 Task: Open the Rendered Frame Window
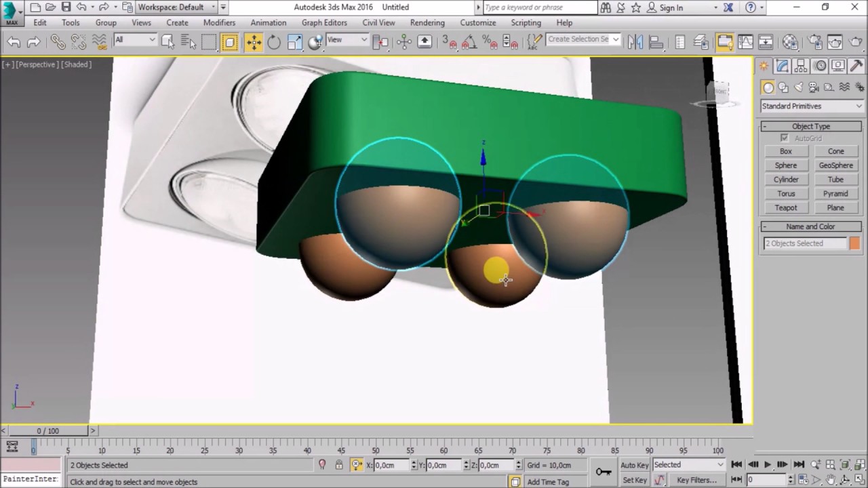(835, 42)
